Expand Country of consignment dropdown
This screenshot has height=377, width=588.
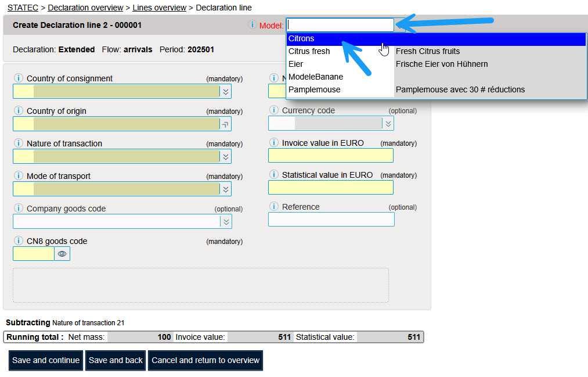226,91
